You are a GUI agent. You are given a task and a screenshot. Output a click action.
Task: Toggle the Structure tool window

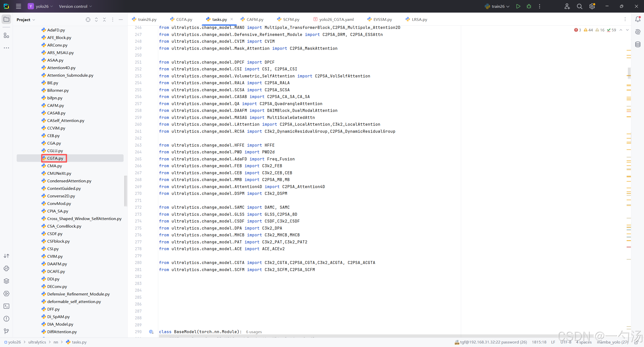7,35
